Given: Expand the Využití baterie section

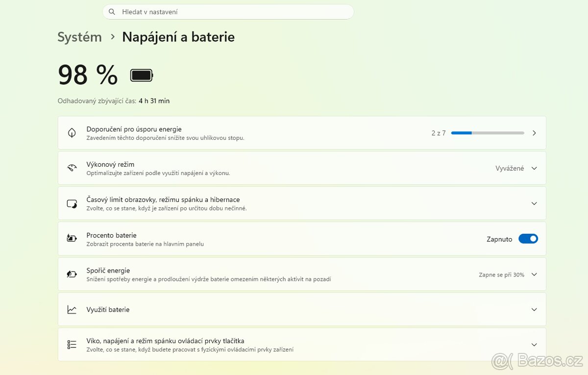Looking at the screenshot, I should click(x=534, y=310).
